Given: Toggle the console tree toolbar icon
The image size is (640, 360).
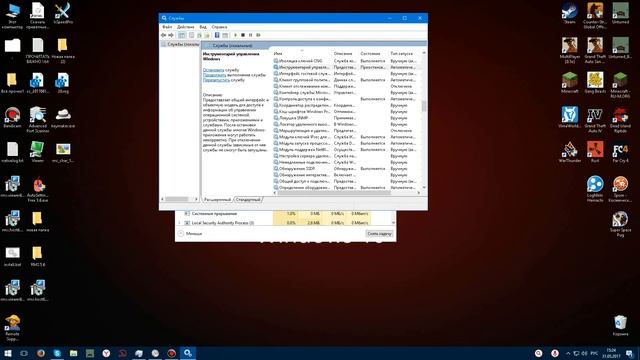Looking at the screenshot, I should click(182, 35).
